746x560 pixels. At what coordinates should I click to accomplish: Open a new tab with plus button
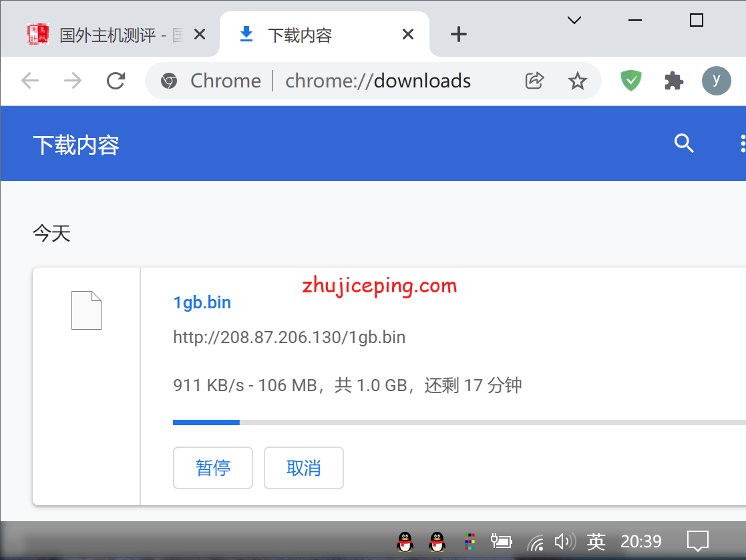click(x=459, y=34)
